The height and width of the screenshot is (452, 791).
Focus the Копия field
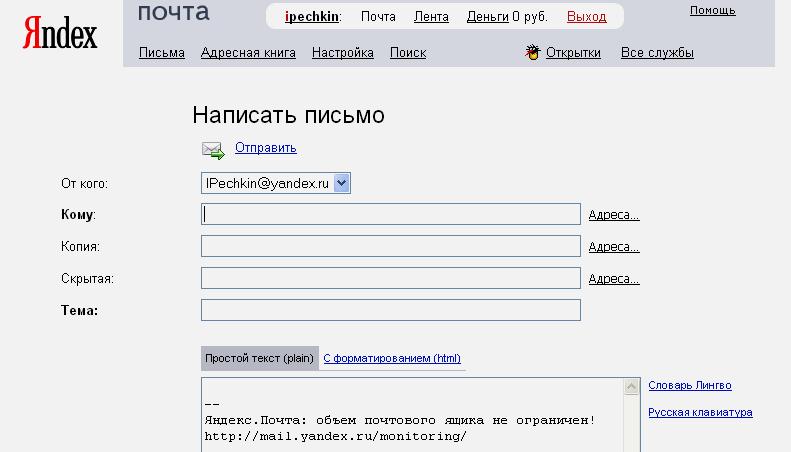(390, 246)
